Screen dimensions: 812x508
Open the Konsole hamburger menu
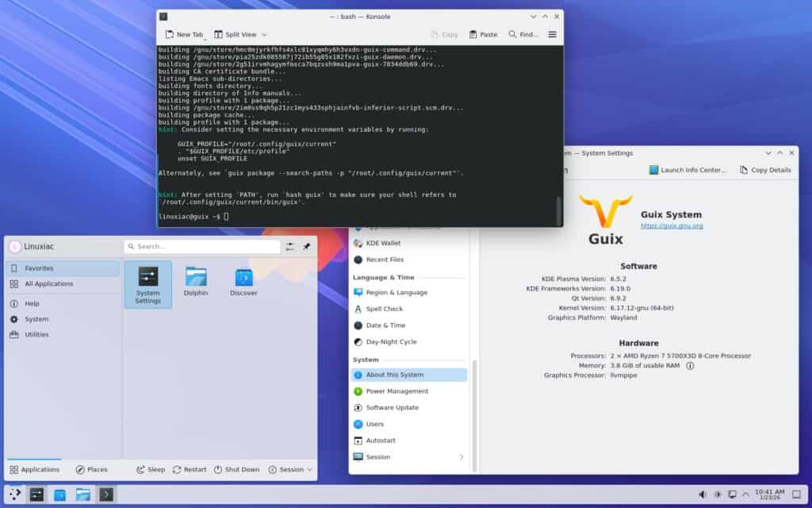(551, 34)
